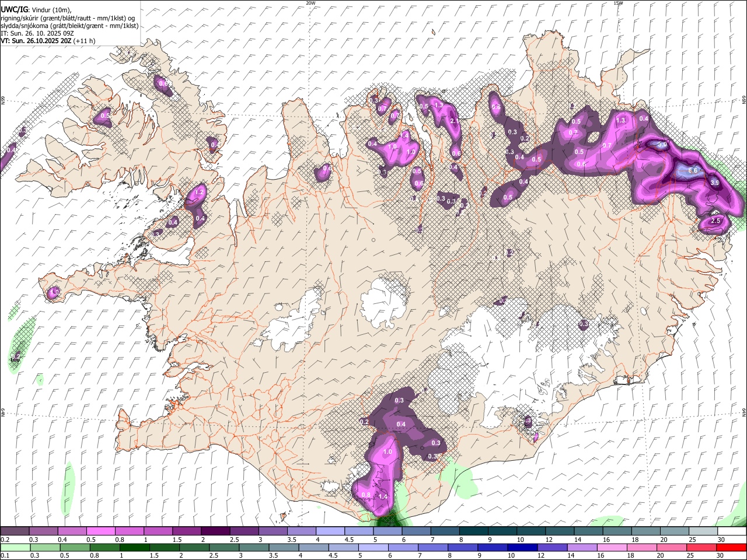Click the '6.6' precipitation value on the map
Screen dimensions: 747x560
(x=693, y=170)
